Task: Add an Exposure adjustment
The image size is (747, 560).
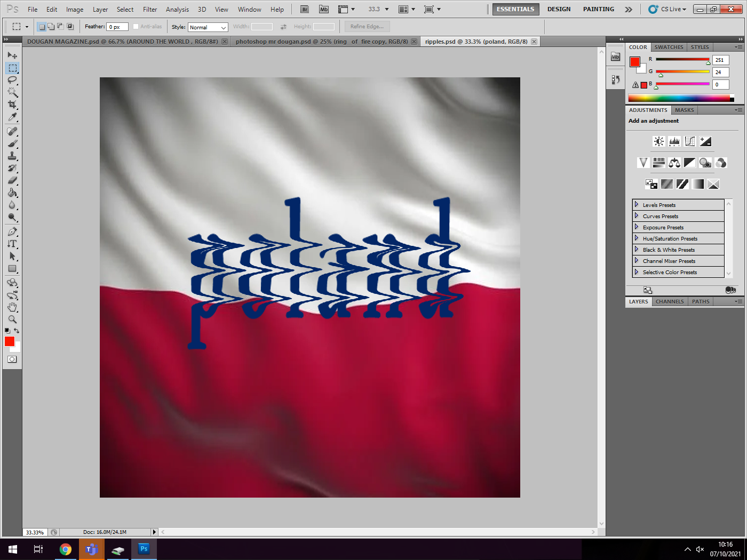Action: click(x=705, y=141)
